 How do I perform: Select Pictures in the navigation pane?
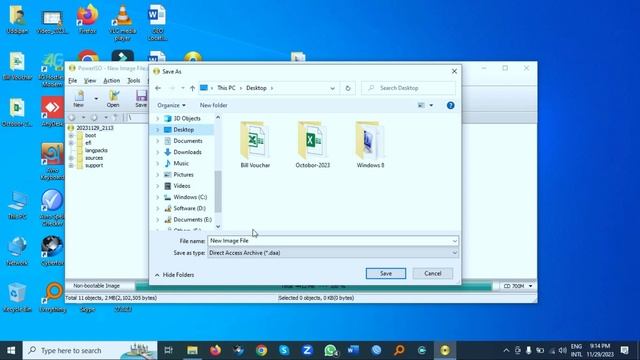click(x=183, y=175)
